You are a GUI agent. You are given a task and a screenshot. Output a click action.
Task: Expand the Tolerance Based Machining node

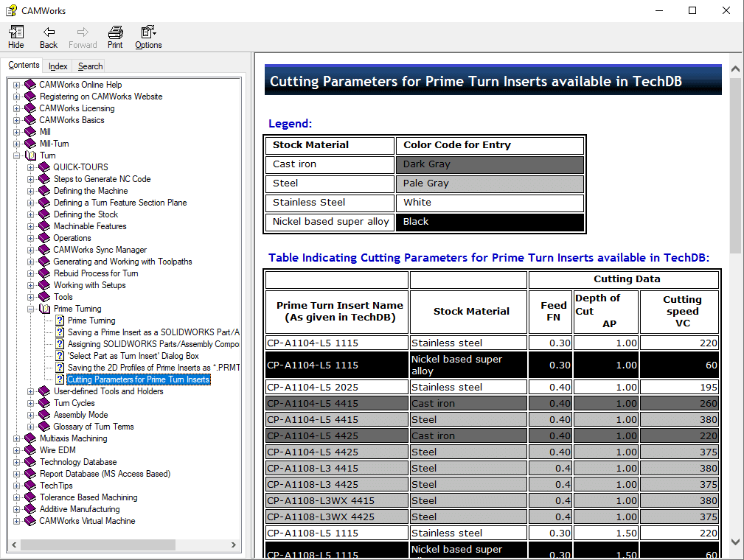(17, 497)
